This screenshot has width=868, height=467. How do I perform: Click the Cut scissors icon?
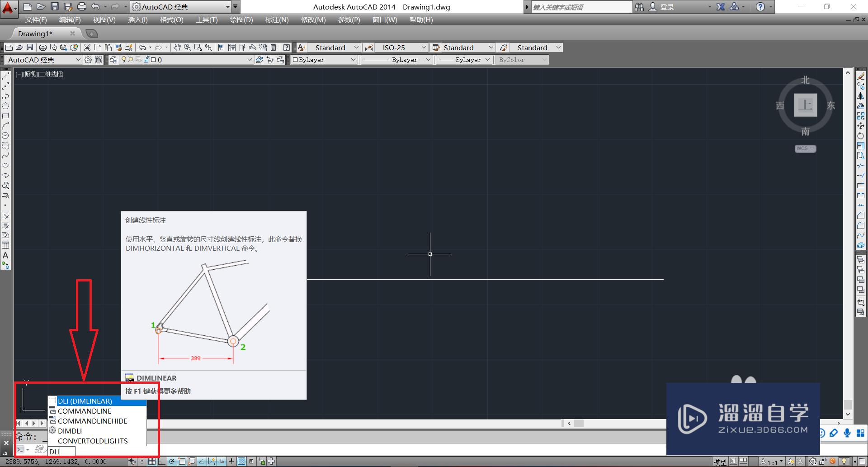(87, 48)
